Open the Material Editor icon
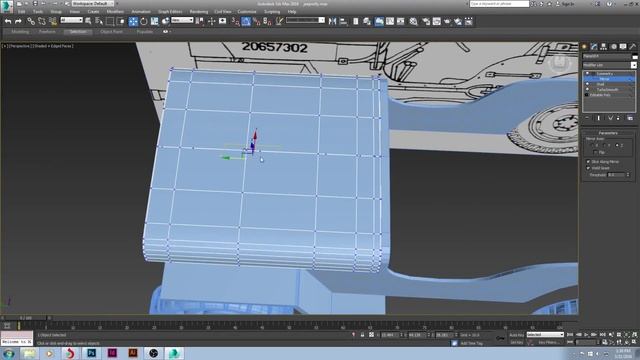Image resolution: width=640 pixels, height=360 pixels. point(413,21)
